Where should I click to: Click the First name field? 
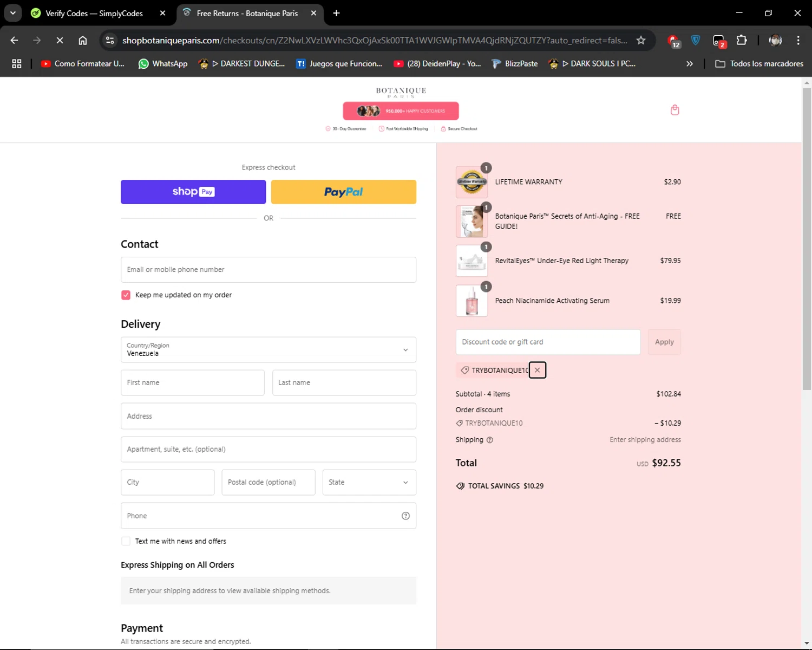coord(193,382)
